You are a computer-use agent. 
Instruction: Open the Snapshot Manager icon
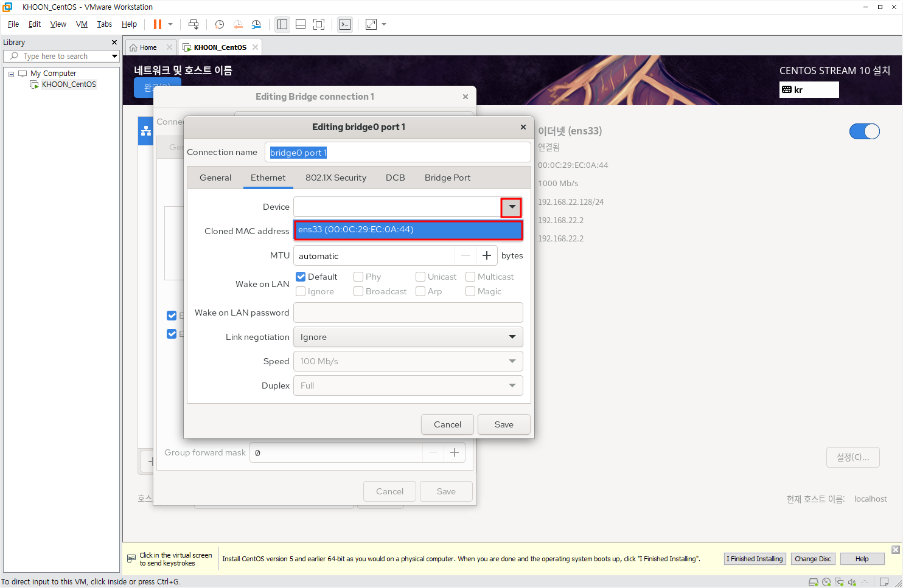coord(256,24)
